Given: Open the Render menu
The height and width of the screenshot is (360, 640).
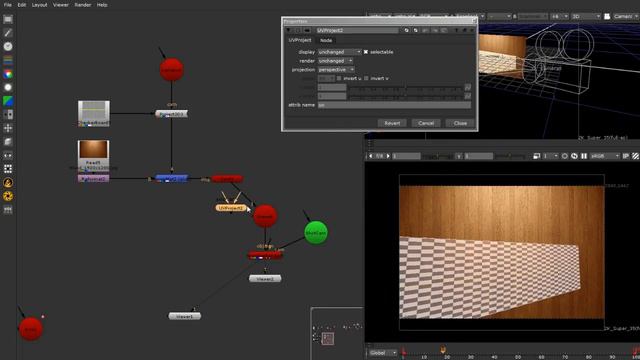Looking at the screenshot, I should point(82,5).
